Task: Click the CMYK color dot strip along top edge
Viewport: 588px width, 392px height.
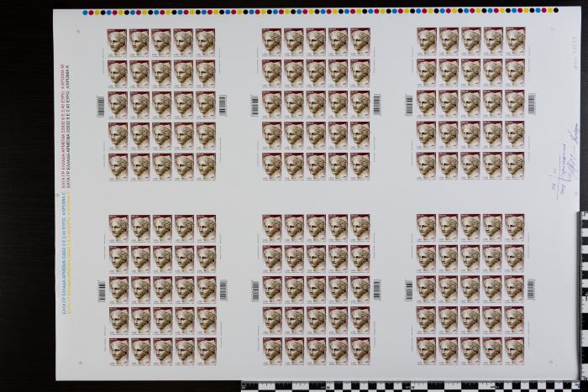Action: [321, 11]
